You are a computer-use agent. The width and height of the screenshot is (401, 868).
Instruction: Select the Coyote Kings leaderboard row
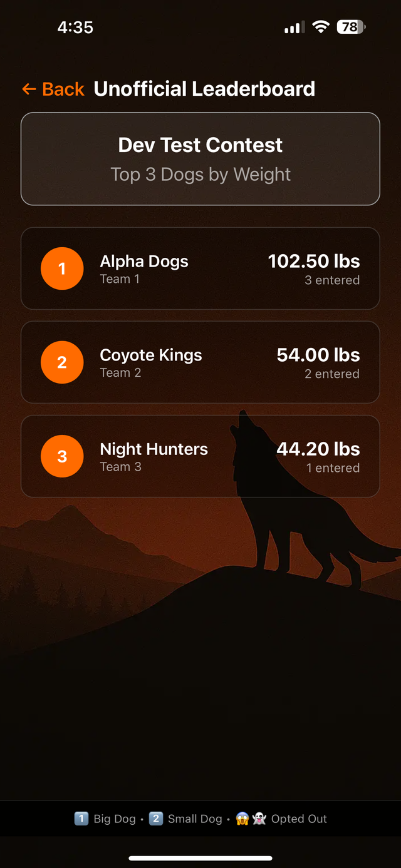click(200, 362)
